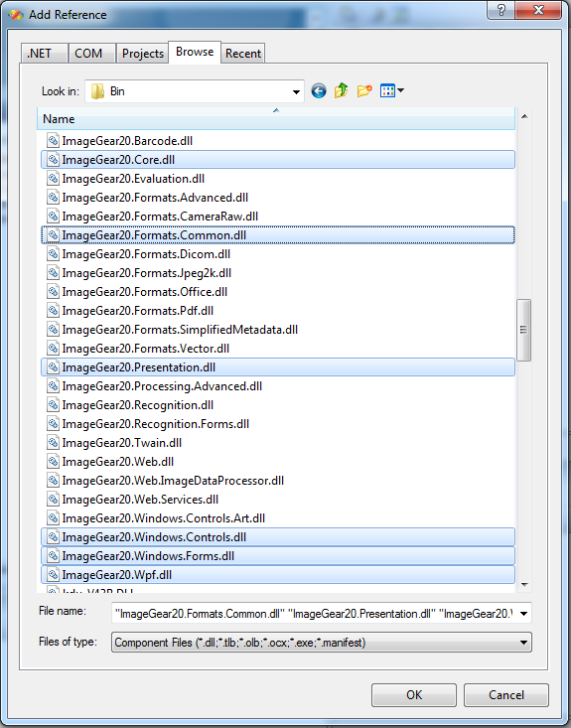Viewport: 571px width, 728px height.
Task: Select the ImageGear20.Barcode.dll file icon
Action: point(53,140)
